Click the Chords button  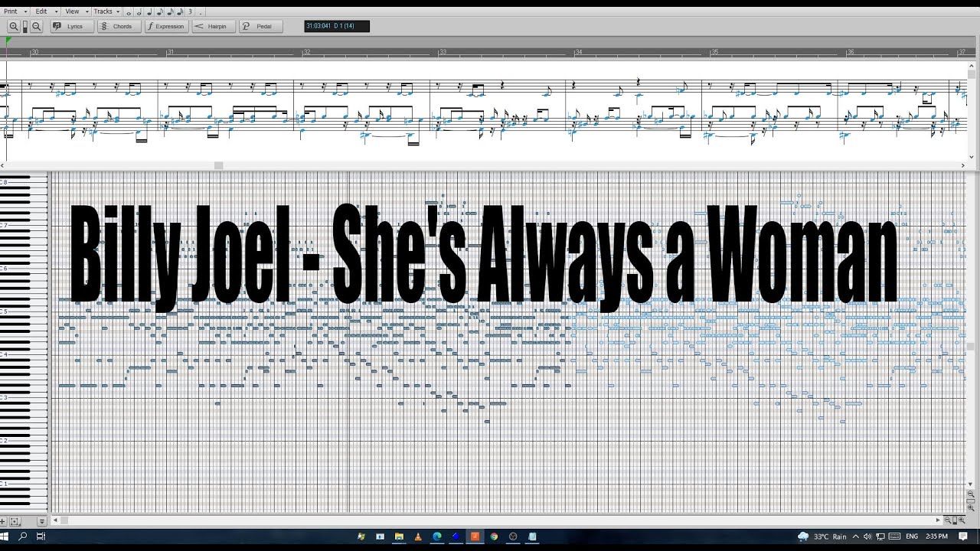click(119, 26)
